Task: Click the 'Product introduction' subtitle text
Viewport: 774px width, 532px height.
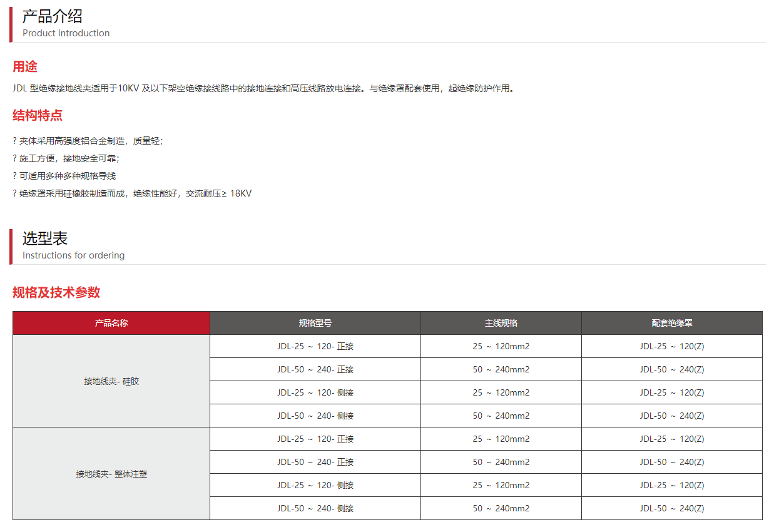Action: click(x=66, y=33)
